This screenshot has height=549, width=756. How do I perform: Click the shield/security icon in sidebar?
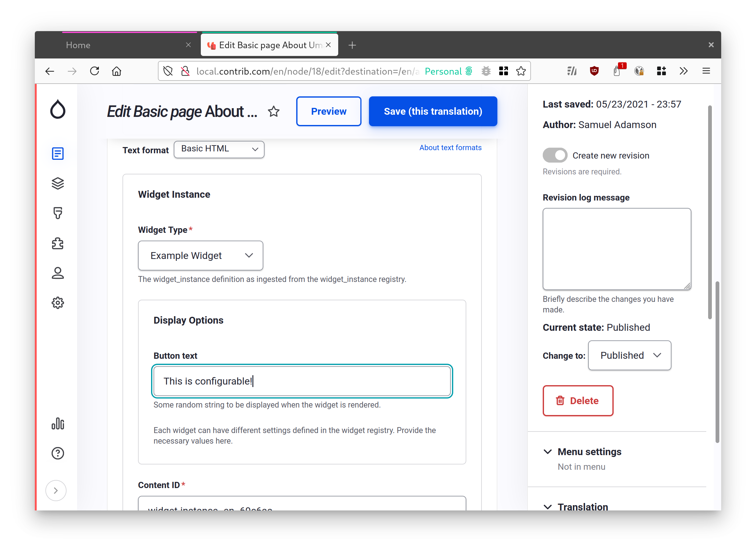58,213
